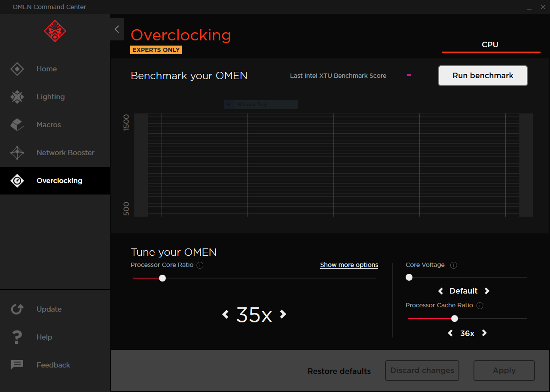Collapse the sidebar with the chevron
The width and height of the screenshot is (550, 392).
coord(117,29)
